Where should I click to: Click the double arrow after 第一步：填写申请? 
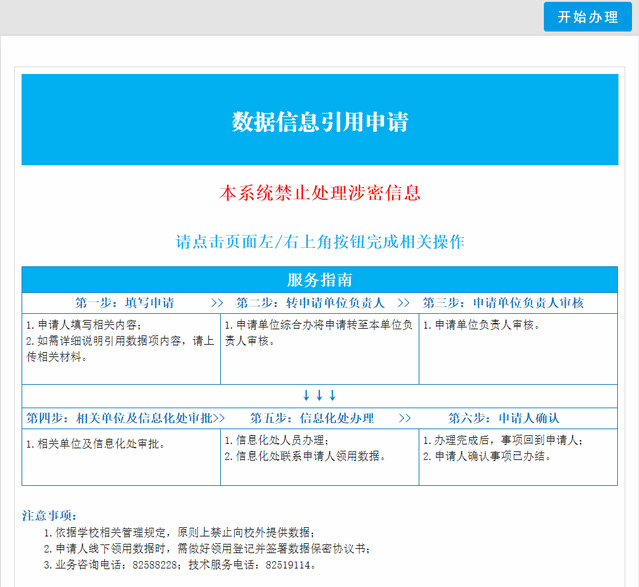pos(217,302)
